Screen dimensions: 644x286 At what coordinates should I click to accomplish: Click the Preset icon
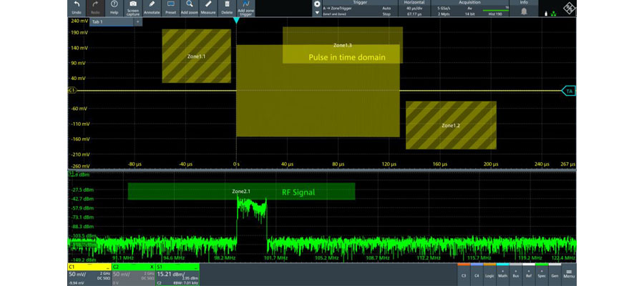click(170, 7)
